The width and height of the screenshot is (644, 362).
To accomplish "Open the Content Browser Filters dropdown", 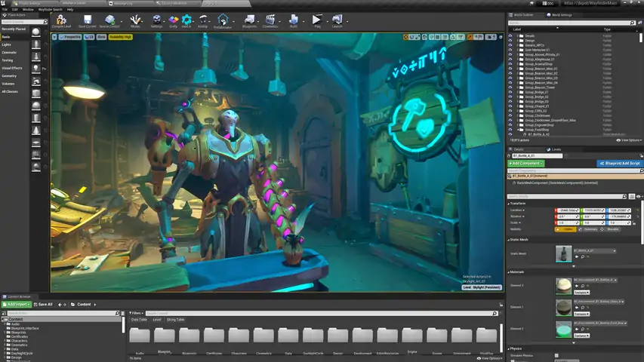I will tap(136, 313).
